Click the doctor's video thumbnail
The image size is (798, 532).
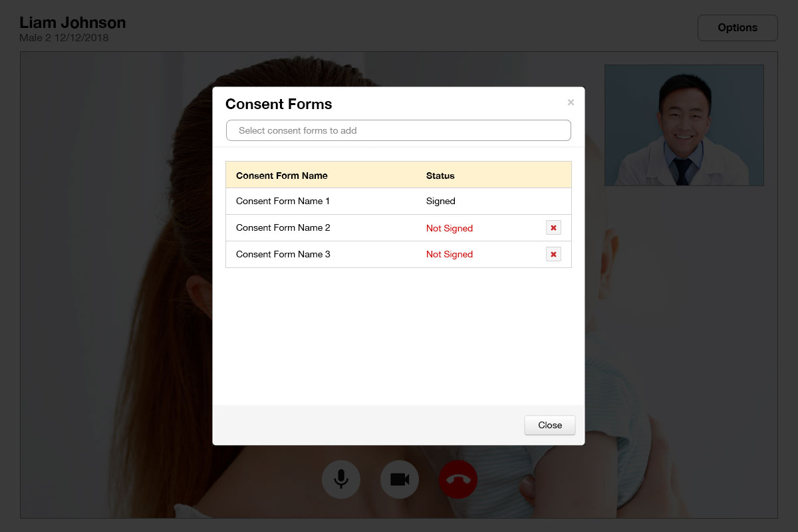tap(684, 125)
